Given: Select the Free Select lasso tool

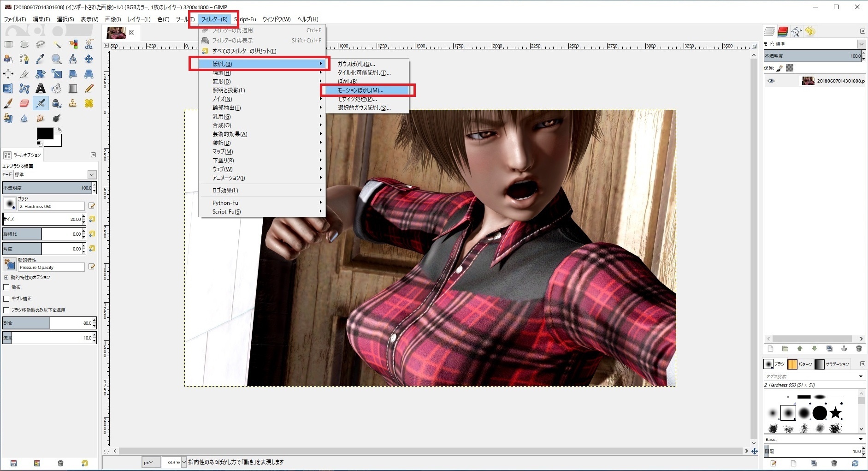Looking at the screenshot, I should (41, 44).
